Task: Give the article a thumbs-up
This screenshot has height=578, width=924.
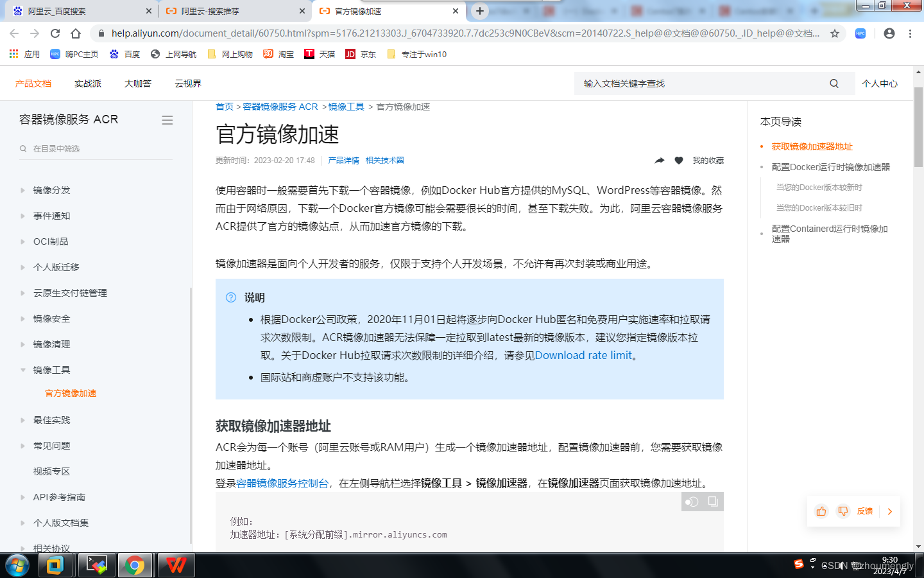Action: click(822, 511)
